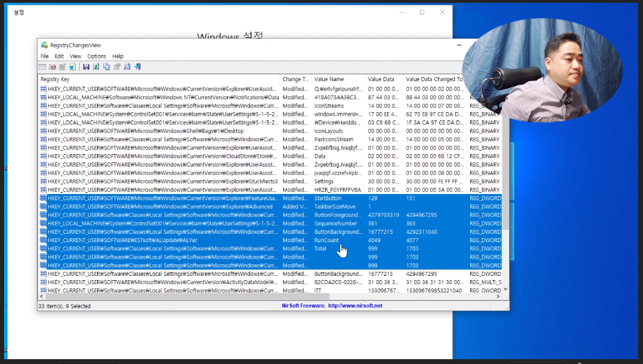
Task: Select the TaskbarSizeMove value name cell
Action: tap(335, 206)
